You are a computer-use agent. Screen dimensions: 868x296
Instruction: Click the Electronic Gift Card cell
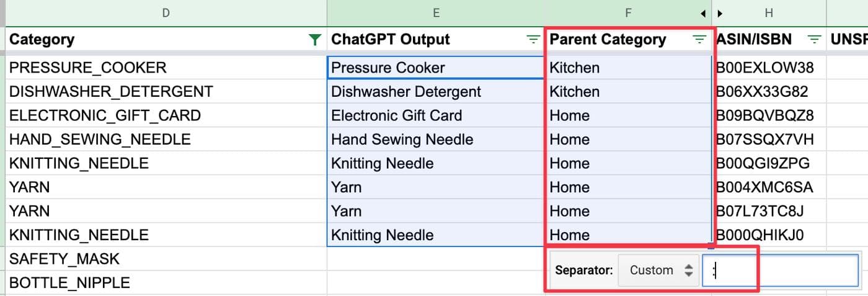(436, 115)
